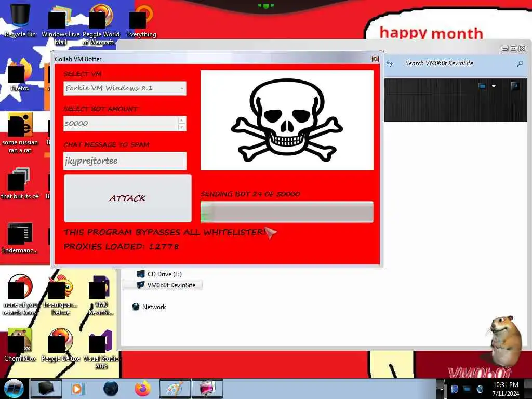Open the 'none of you...' desktop icon
The width and height of the screenshot is (532, 399).
tap(20, 295)
